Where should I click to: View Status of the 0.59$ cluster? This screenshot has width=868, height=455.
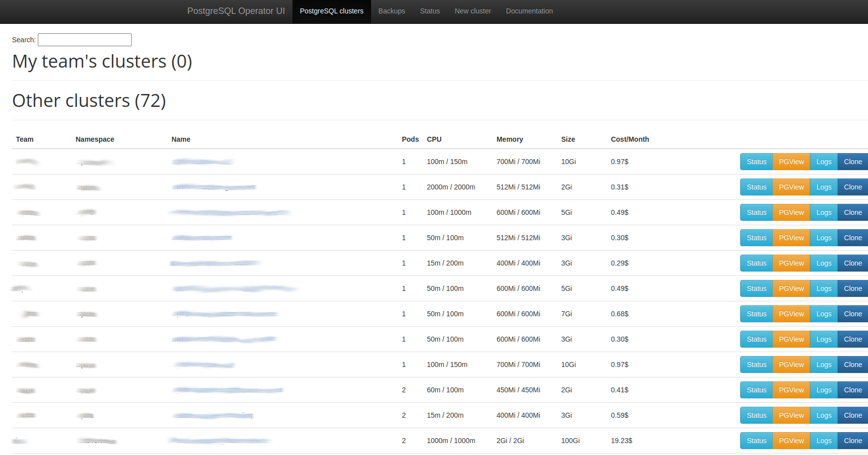[x=757, y=415]
